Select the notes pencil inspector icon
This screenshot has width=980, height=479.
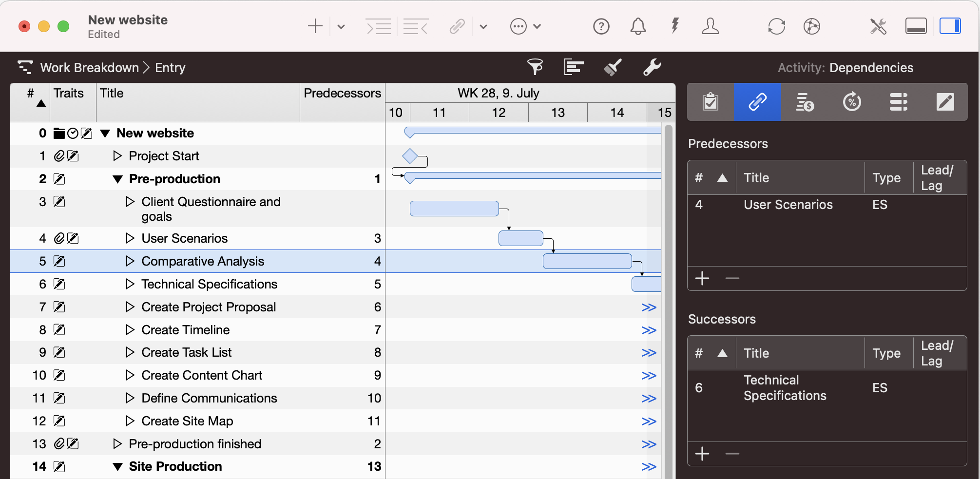click(945, 102)
